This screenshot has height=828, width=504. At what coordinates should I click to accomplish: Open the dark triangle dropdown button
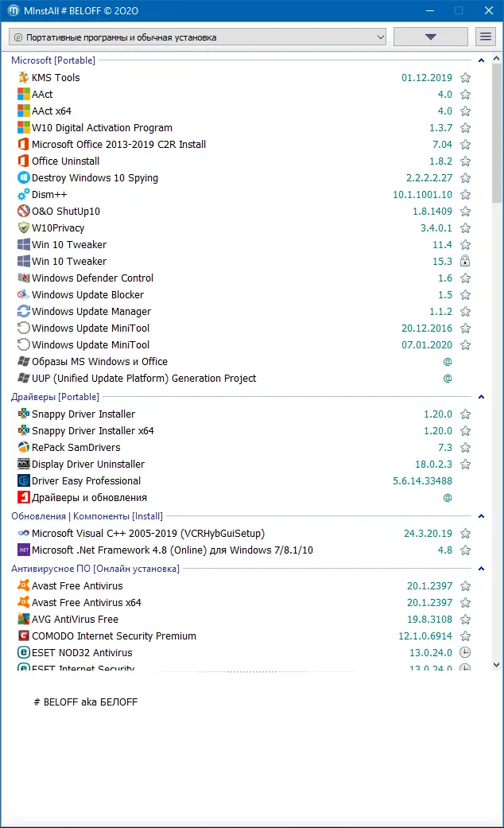tap(431, 37)
